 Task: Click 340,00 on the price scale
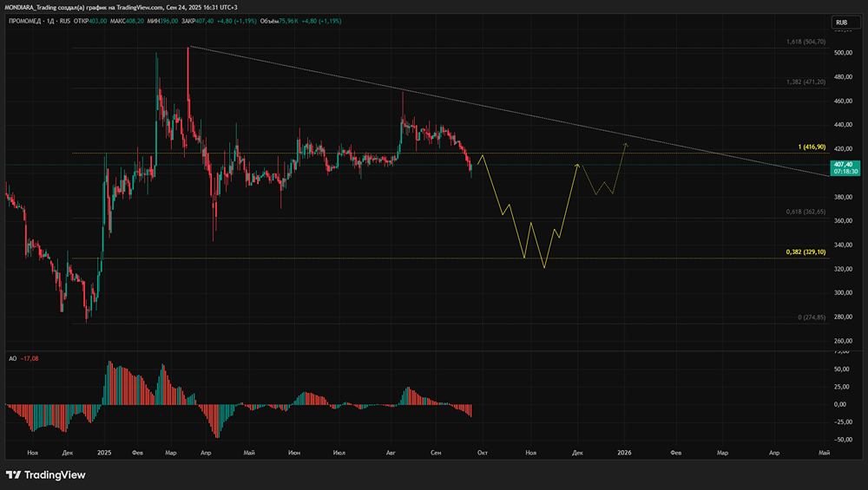pos(843,245)
